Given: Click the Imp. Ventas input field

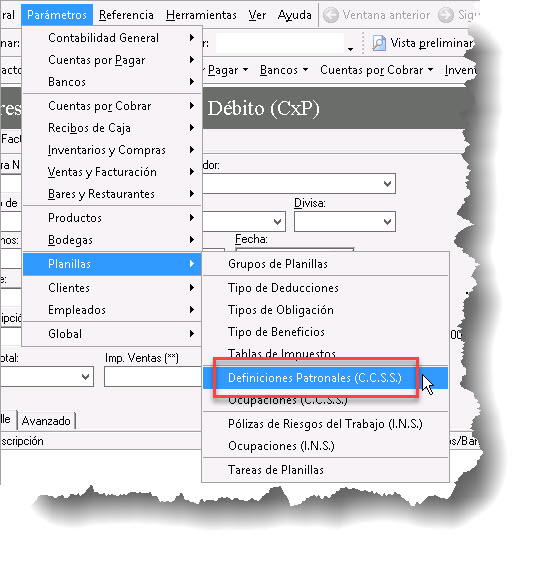Looking at the screenshot, I should pos(153,376).
